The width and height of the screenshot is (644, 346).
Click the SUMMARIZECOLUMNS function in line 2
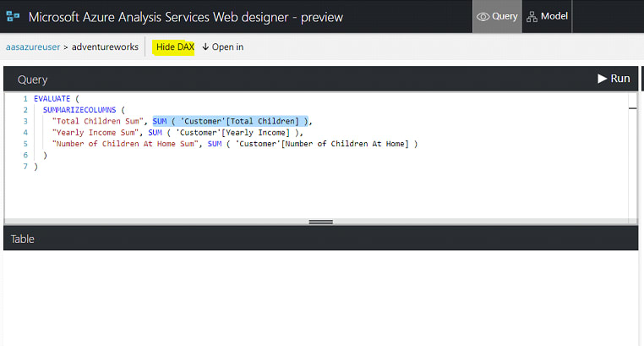tap(79, 110)
